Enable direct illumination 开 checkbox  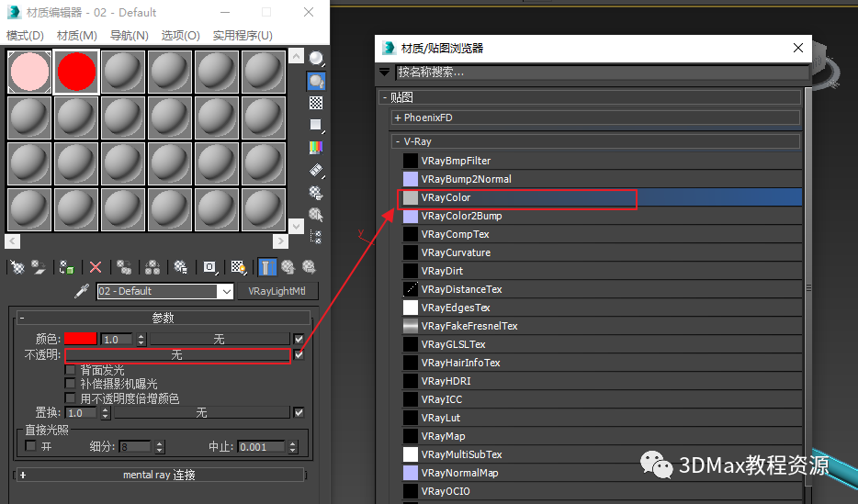(31, 446)
